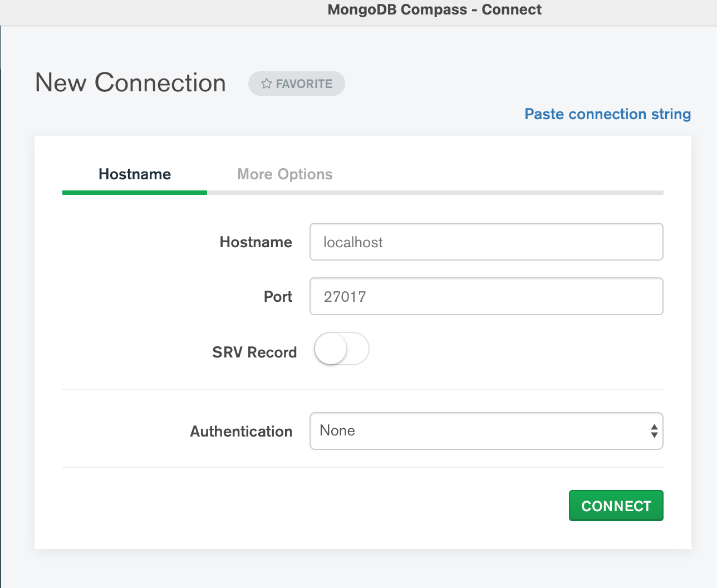
Task: Select the Hostname tab
Action: (134, 174)
